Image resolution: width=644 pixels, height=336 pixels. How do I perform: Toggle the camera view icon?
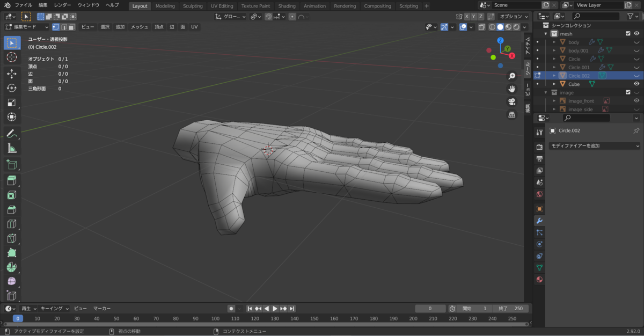point(512,101)
